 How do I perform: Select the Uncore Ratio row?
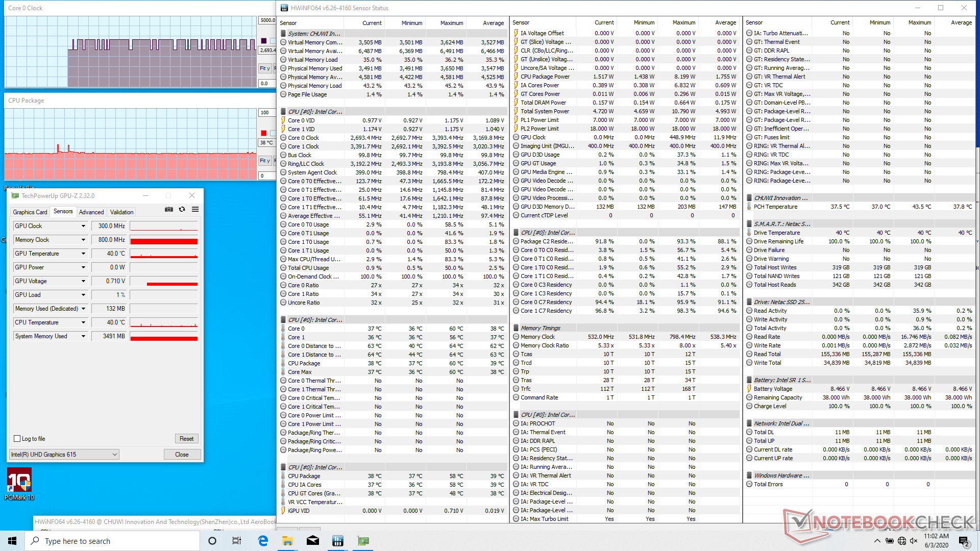click(x=393, y=303)
